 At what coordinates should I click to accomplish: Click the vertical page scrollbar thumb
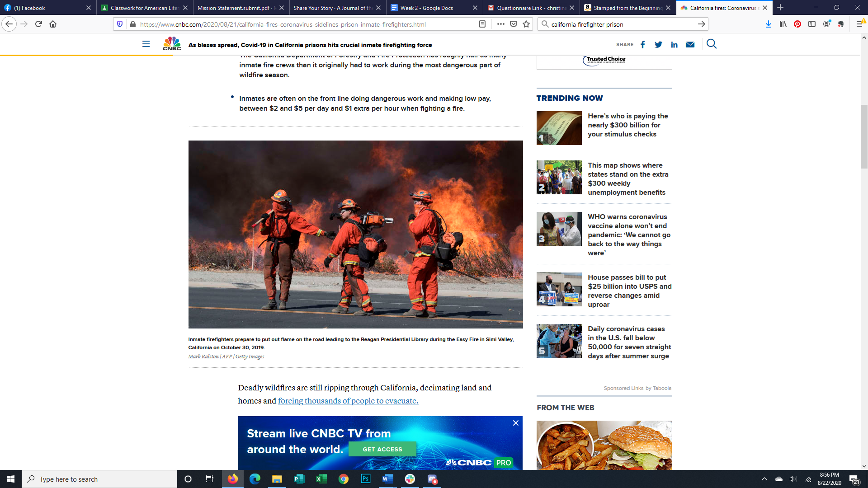point(864,136)
